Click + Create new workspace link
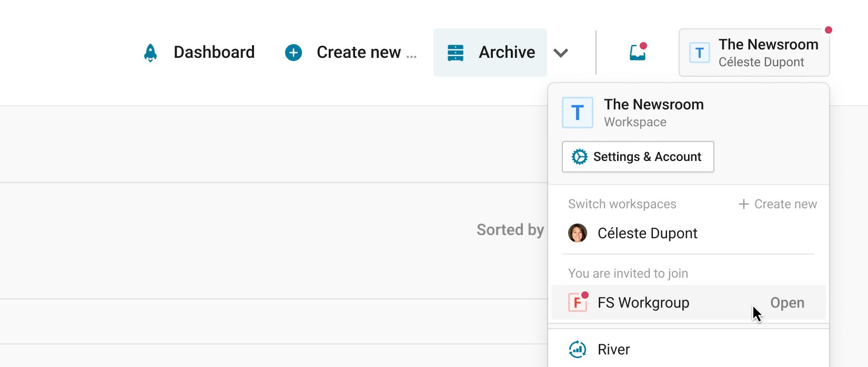The height and width of the screenshot is (367, 868). [x=778, y=204]
